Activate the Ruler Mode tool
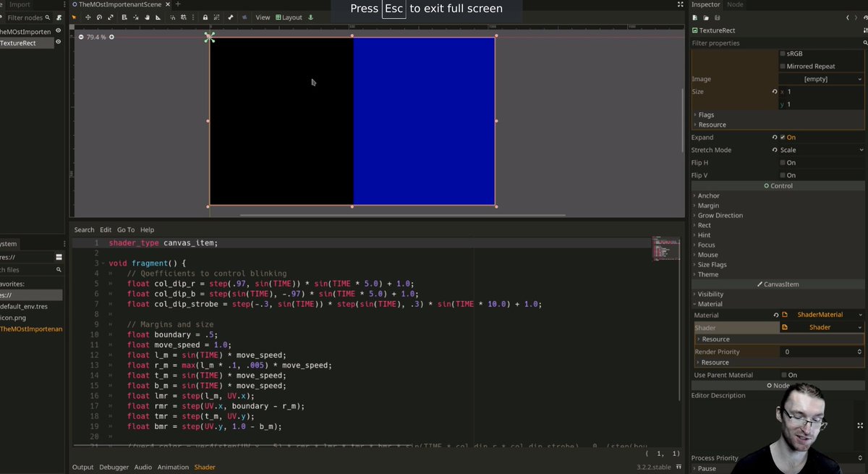The height and width of the screenshot is (474, 868). click(x=158, y=17)
